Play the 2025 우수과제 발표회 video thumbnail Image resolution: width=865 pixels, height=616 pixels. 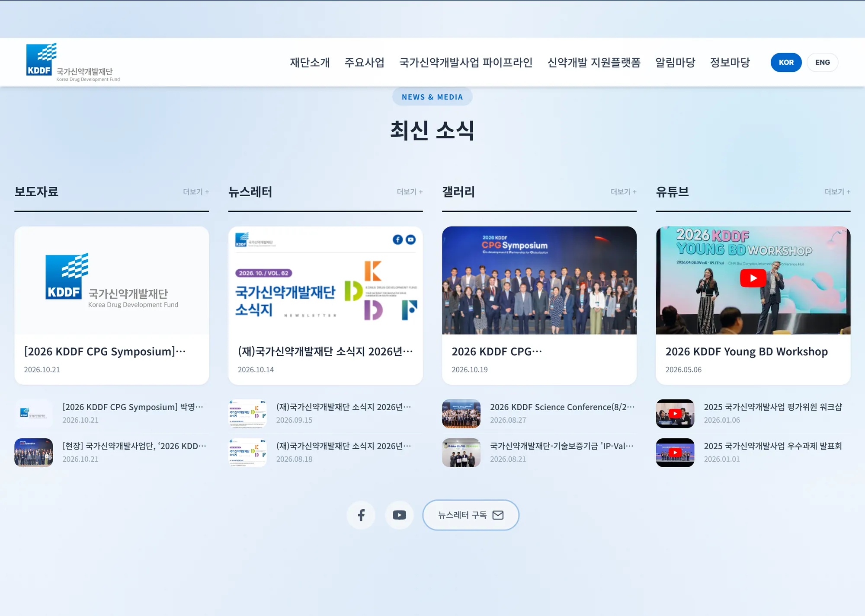[675, 453]
